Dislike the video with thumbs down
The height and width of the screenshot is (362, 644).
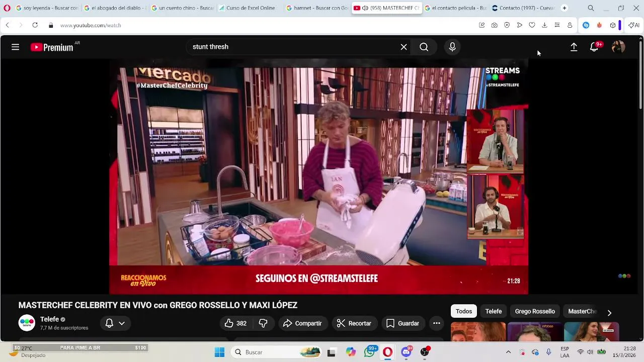263,323
